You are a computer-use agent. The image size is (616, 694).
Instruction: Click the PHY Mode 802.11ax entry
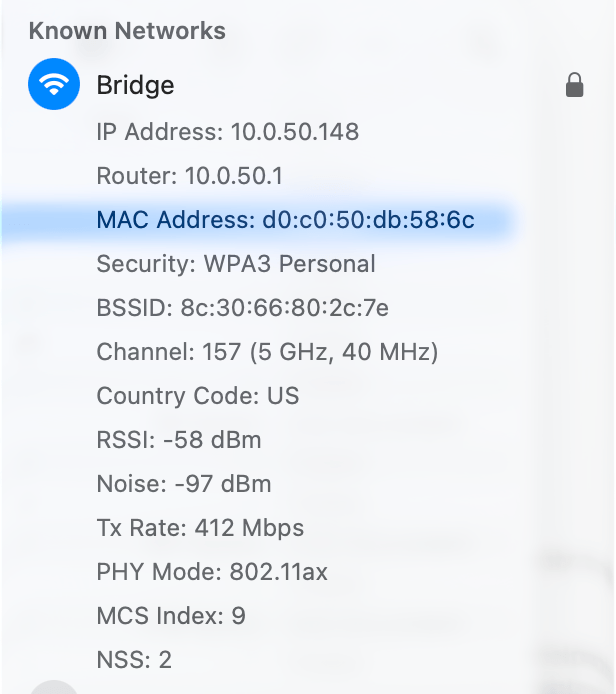click(212, 572)
